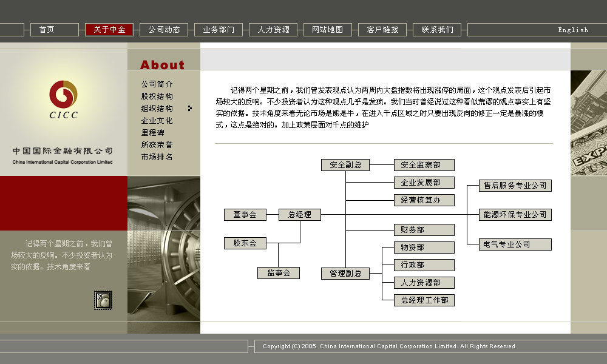This screenshot has width=607, height=364.
Task: Select the 监事会 box in the chart
Action: click(x=279, y=273)
